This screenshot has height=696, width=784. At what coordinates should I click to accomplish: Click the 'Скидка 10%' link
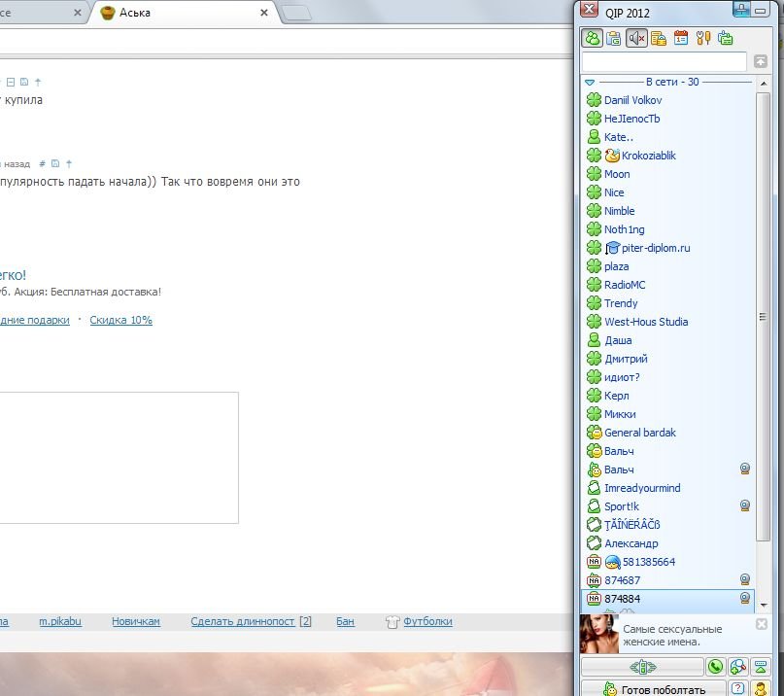(121, 320)
